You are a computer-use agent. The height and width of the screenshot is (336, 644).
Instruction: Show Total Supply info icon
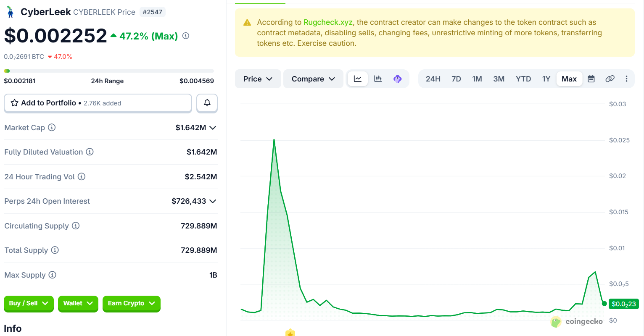55,250
